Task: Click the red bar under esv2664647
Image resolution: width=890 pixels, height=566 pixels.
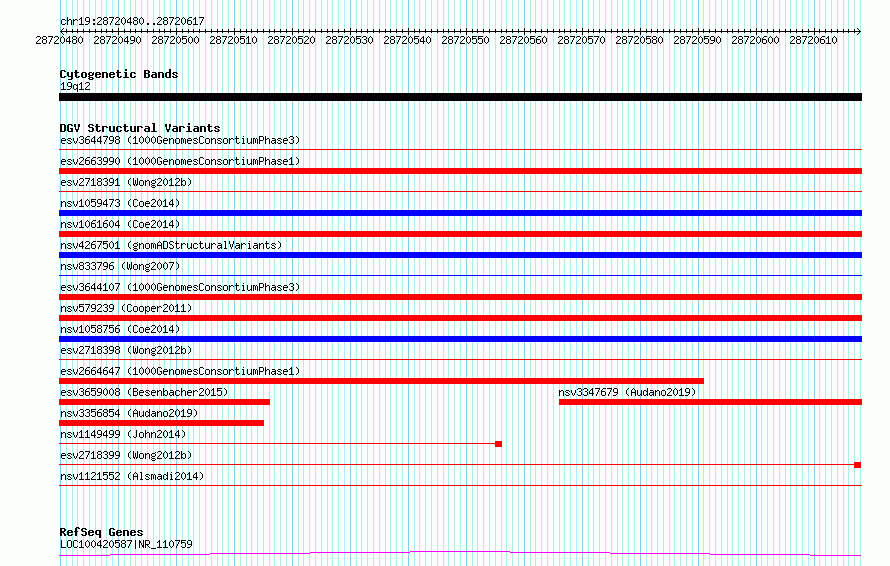Action: click(381, 381)
